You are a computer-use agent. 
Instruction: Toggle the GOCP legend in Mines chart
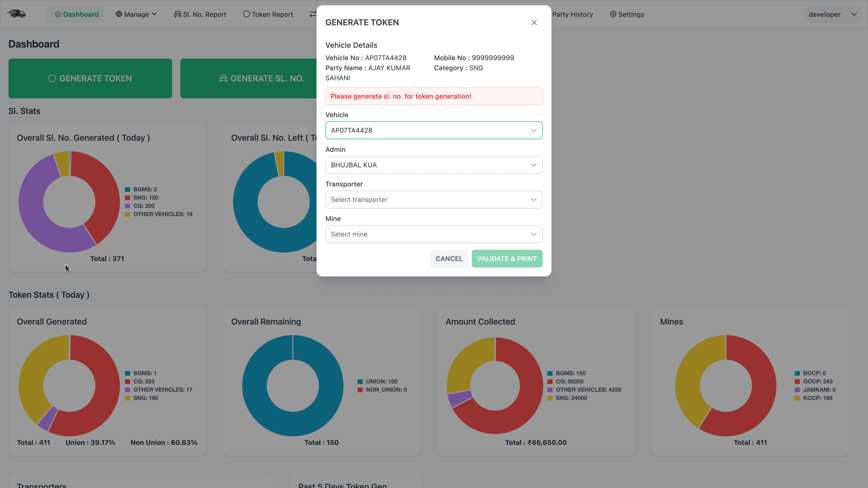click(816, 381)
